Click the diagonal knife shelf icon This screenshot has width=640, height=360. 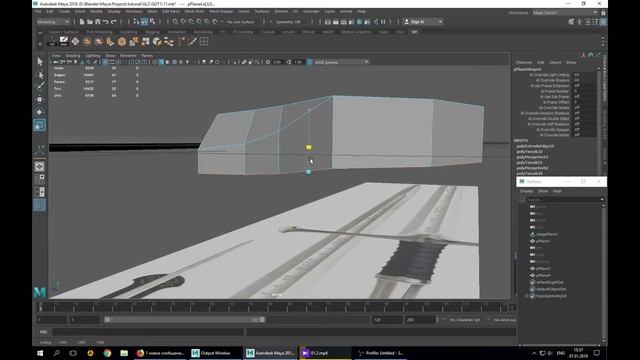point(192,41)
